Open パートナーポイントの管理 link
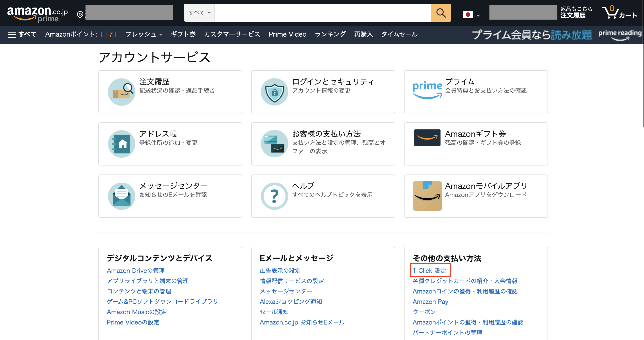 [x=447, y=333]
